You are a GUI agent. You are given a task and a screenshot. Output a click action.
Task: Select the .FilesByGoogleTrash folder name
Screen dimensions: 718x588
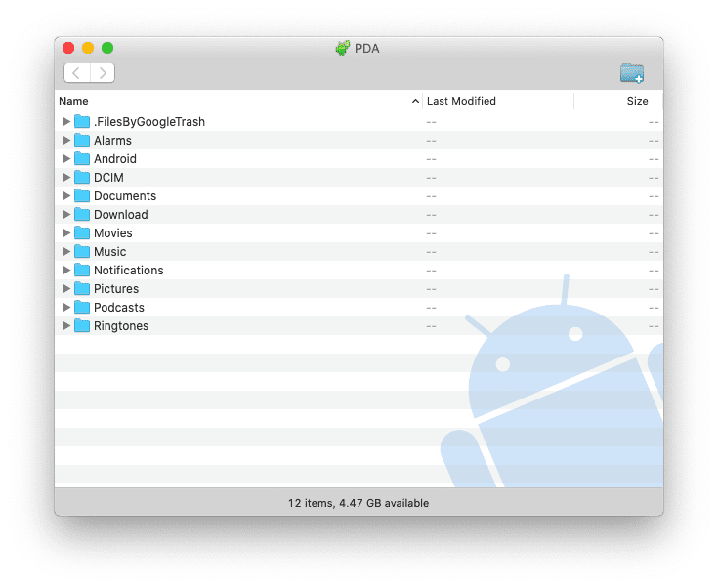coord(149,122)
